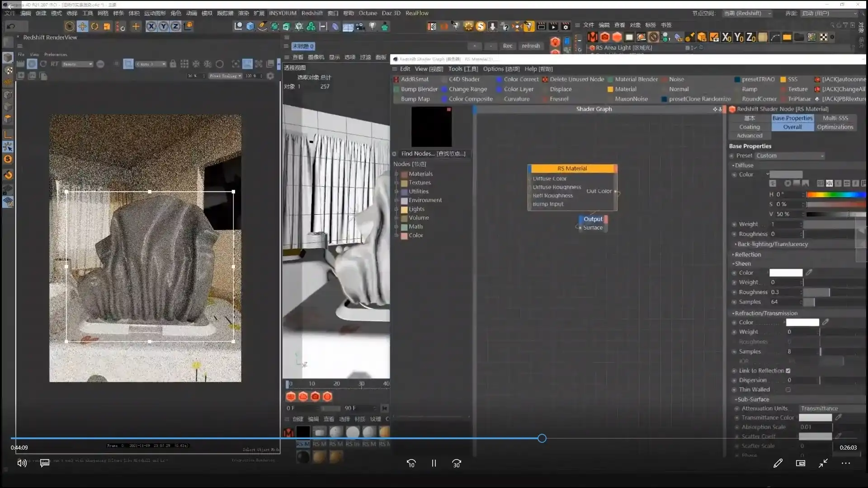Open the Beauty AOV dropdown

[x=77, y=64]
